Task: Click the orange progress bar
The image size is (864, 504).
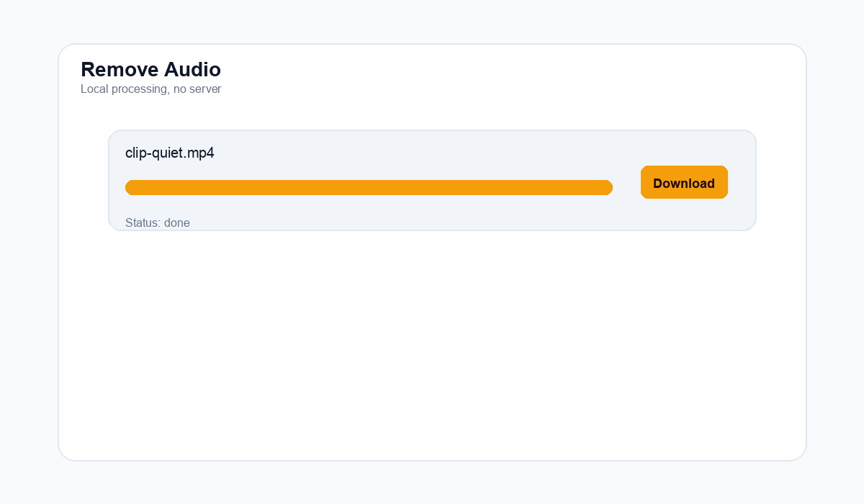Action: point(369,187)
